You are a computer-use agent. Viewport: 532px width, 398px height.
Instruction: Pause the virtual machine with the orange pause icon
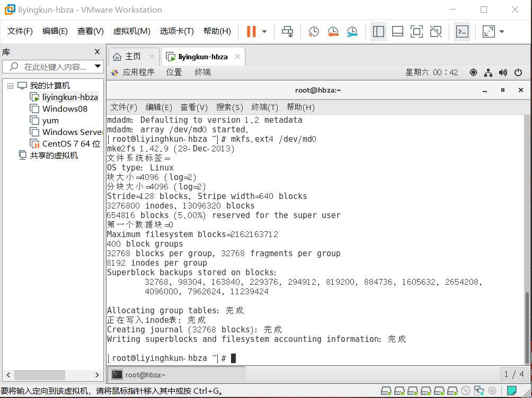coord(251,32)
